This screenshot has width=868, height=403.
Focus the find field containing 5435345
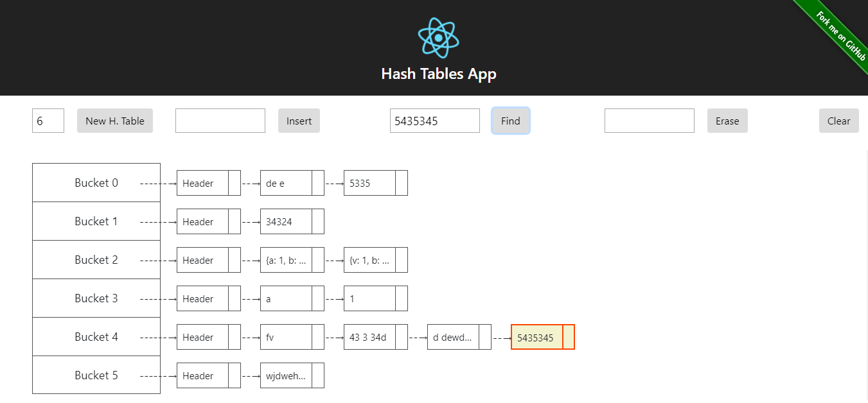pos(435,121)
